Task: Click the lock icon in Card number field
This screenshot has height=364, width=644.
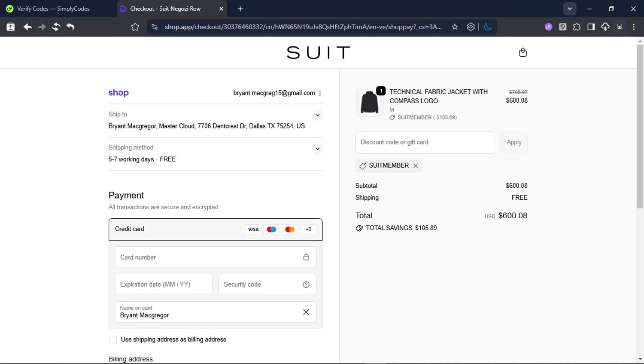Action: [x=306, y=257]
